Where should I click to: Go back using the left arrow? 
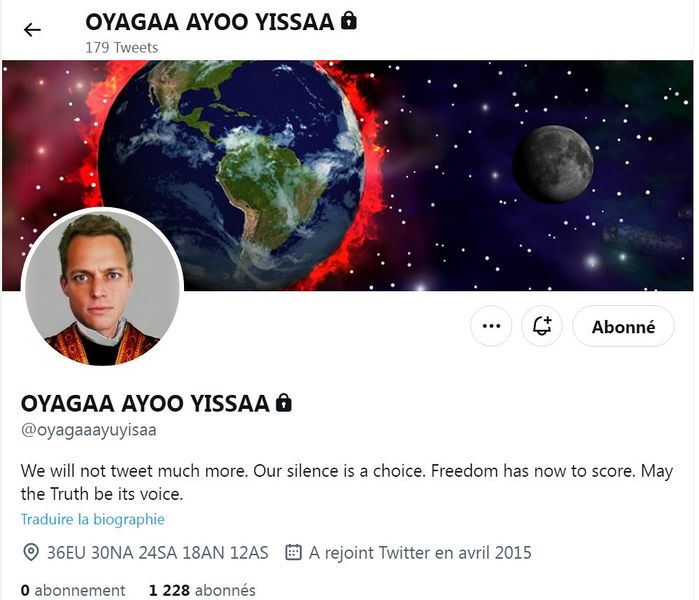(x=32, y=30)
